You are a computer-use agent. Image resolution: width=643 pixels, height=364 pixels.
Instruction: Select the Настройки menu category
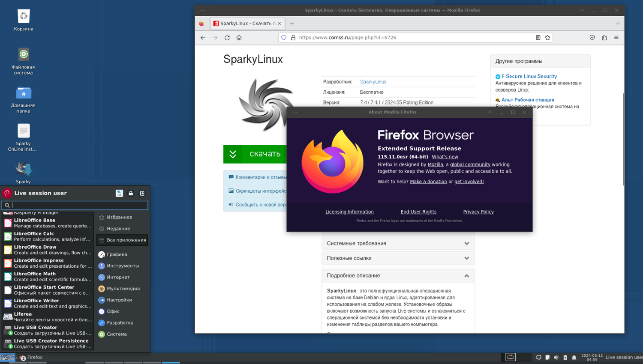[x=122, y=300]
